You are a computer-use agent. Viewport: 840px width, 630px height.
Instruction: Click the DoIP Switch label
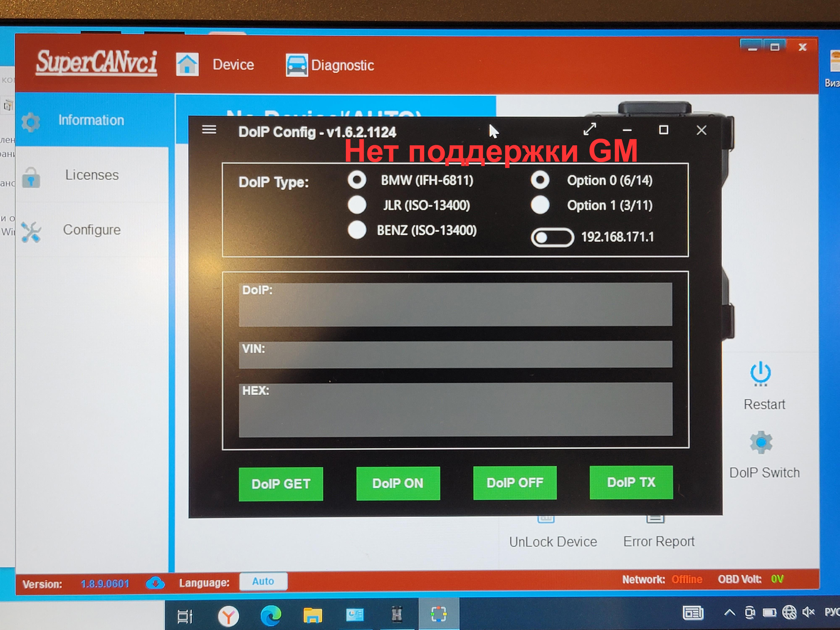[764, 472]
